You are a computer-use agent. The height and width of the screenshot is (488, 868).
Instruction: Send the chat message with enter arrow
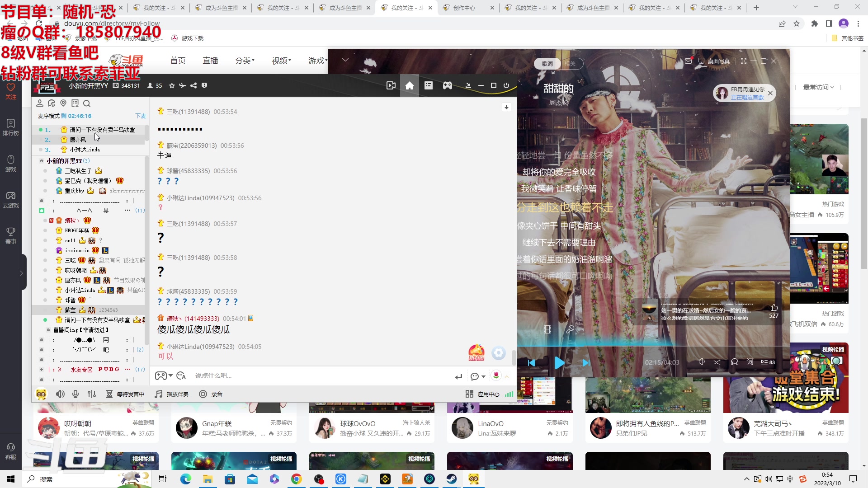pos(459,376)
